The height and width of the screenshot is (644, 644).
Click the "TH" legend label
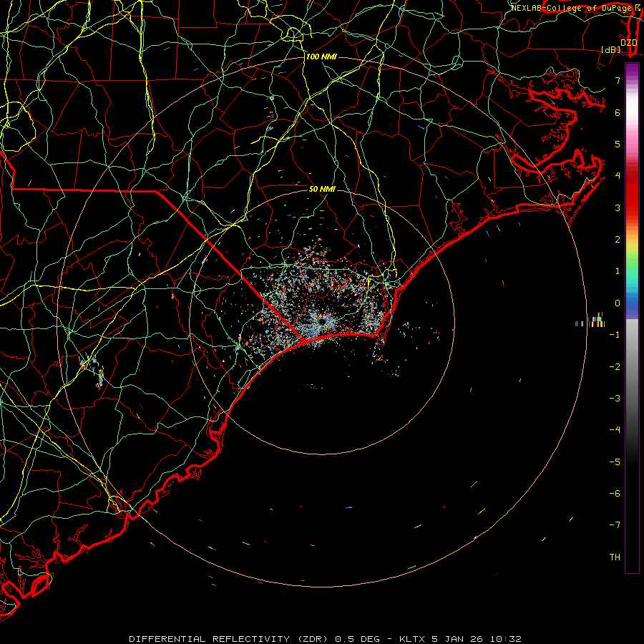tap(615, 557)
